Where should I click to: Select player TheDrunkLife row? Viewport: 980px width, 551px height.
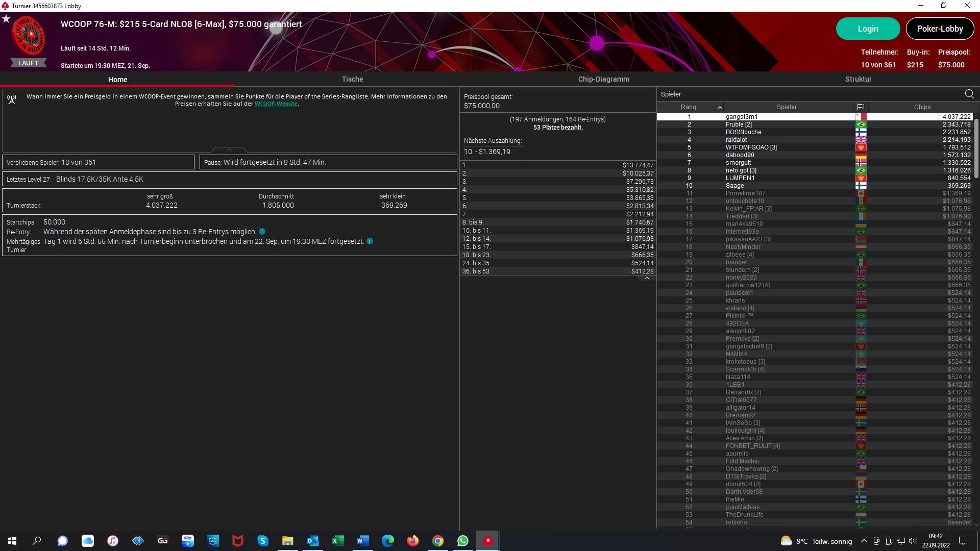pos(815,515)
